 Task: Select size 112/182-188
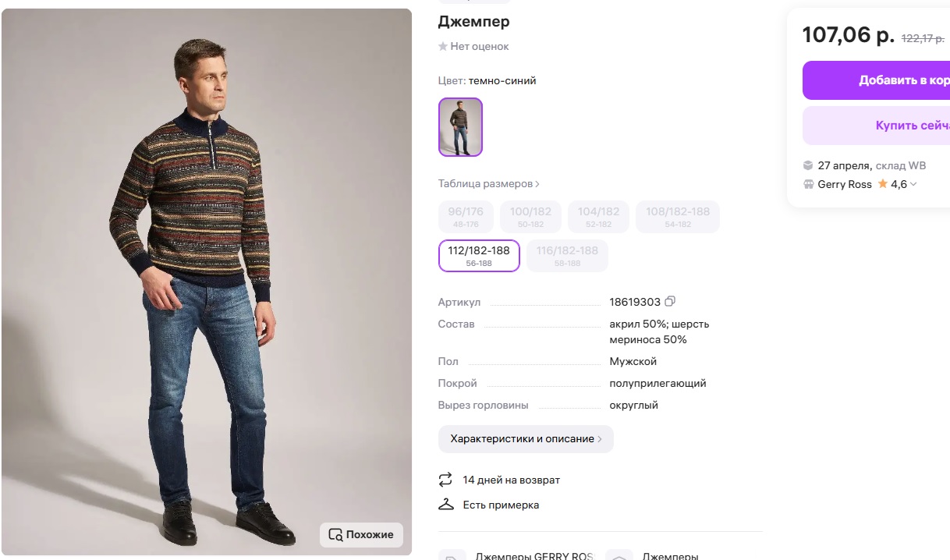[x=479, y=256]
